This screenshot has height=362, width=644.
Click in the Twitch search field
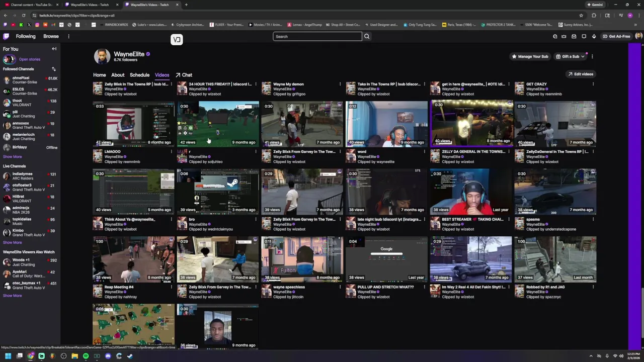[317, 36]
